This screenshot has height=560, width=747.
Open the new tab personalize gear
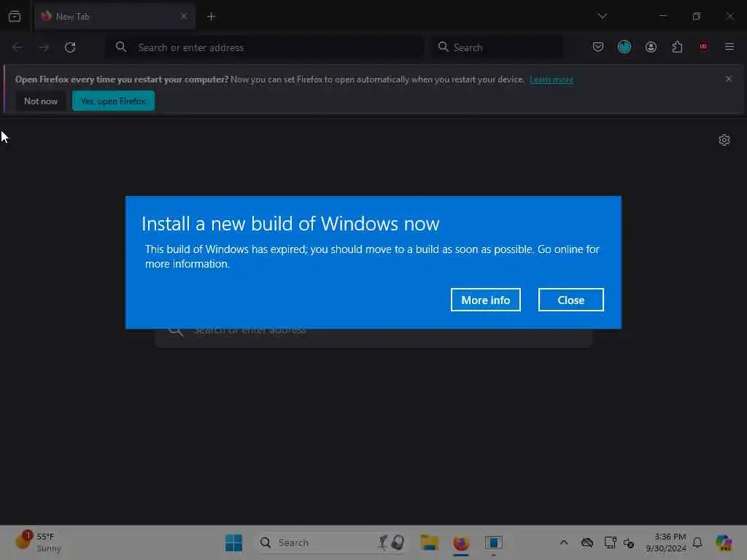724,140
